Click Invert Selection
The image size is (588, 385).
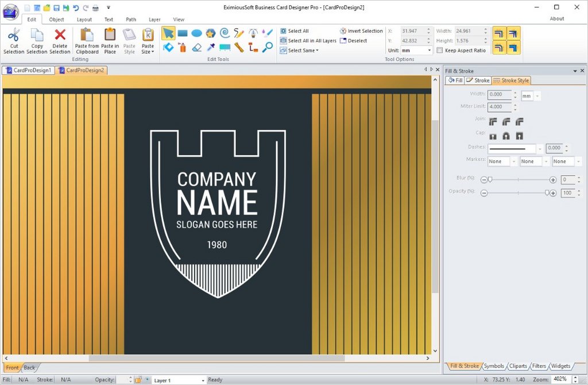point(361,31)
